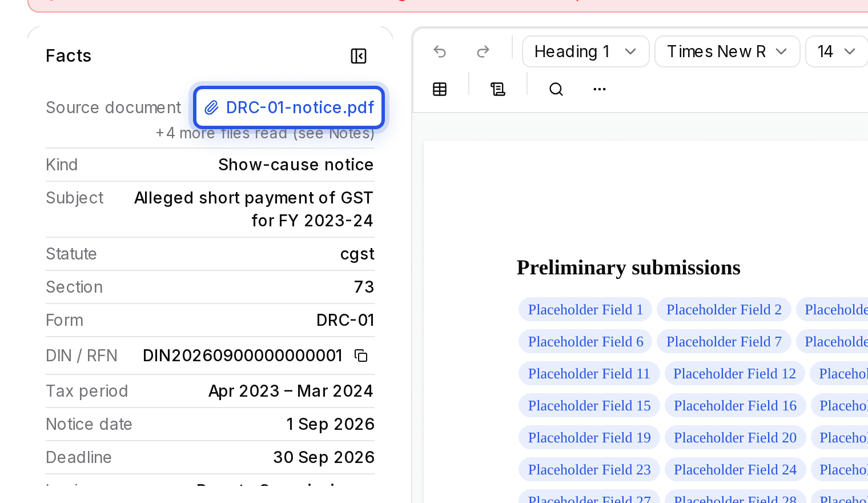
Task: Select Placeholder Field 16 chip
Action: [x=735, y=405]
